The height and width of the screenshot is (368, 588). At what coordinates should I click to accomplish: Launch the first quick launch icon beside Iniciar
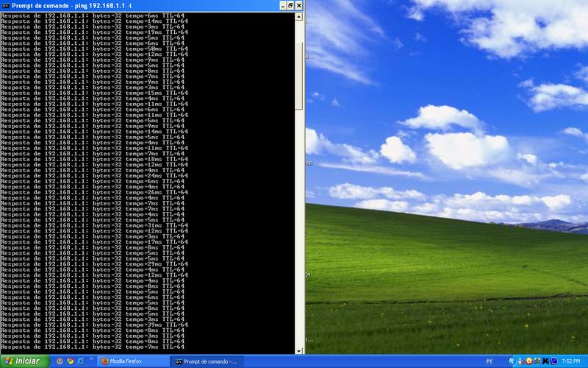[60, 361]
